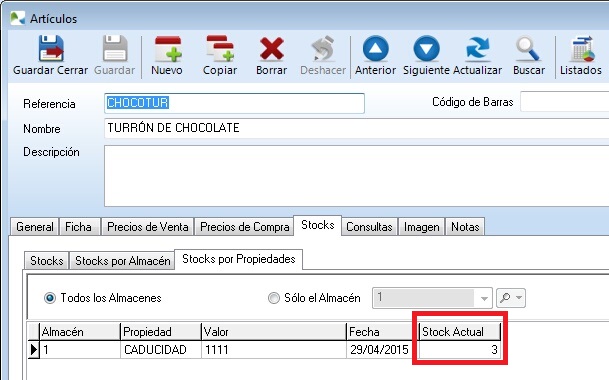609x380 pixels.
Task: Click the Código de Barras field
Action: tap(565, 102)
